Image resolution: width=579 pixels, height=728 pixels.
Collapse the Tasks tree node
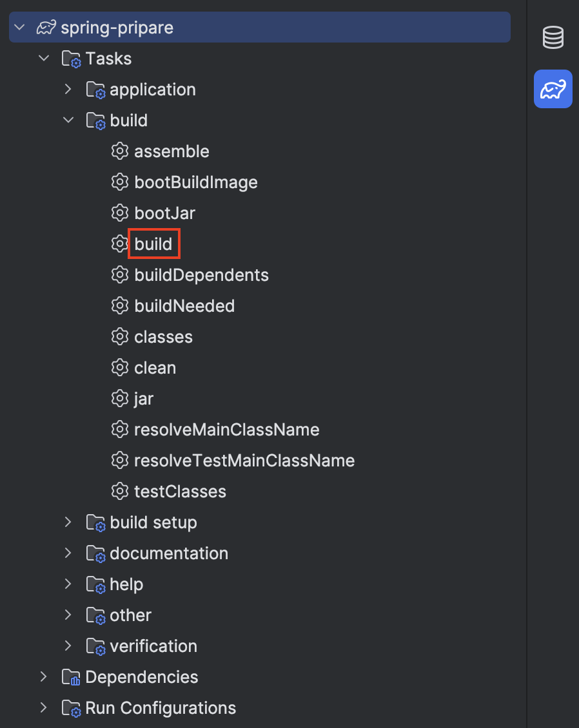coord(44,59)
